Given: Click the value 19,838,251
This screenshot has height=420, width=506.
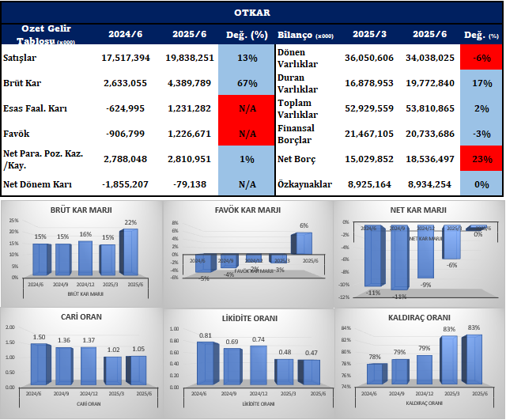Looking at the screenshot, I should point(190,58).
